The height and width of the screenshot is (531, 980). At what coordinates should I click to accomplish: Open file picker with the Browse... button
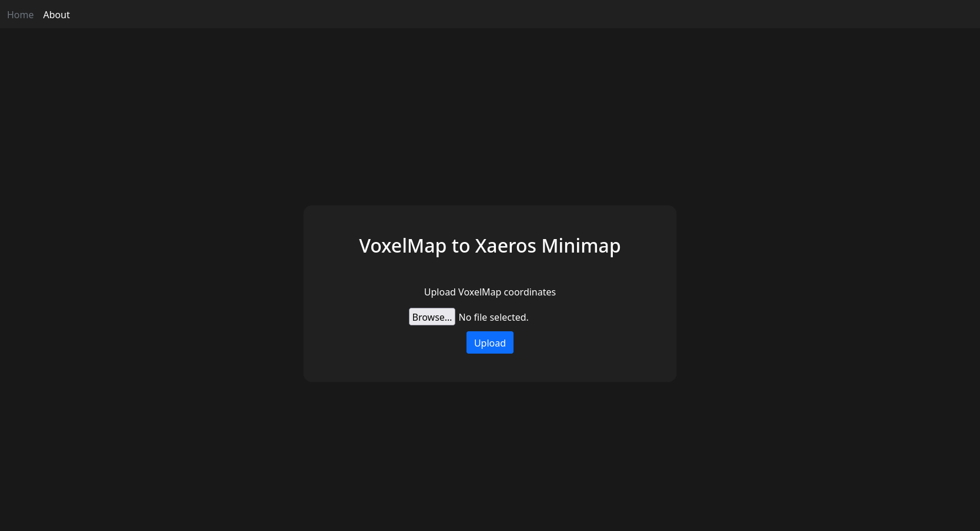coord(432,317)
